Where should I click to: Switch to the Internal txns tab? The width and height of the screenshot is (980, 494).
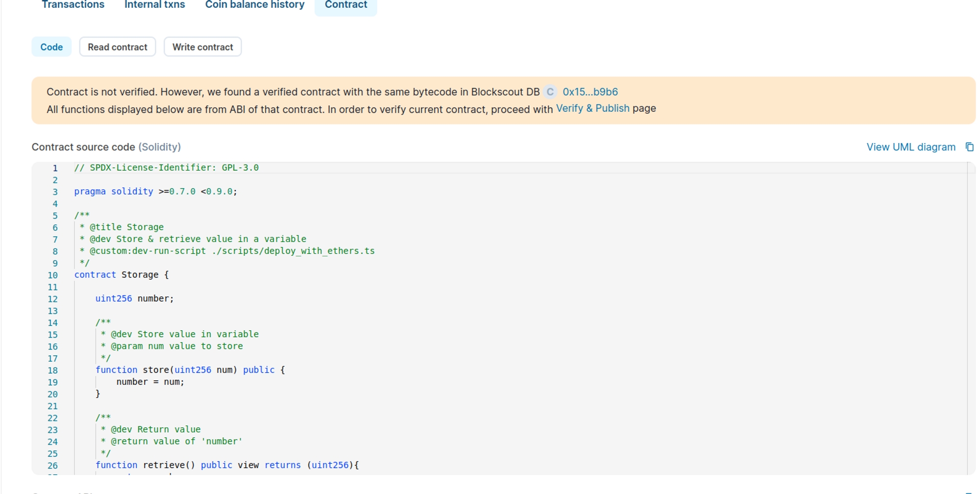coord(154,5)
